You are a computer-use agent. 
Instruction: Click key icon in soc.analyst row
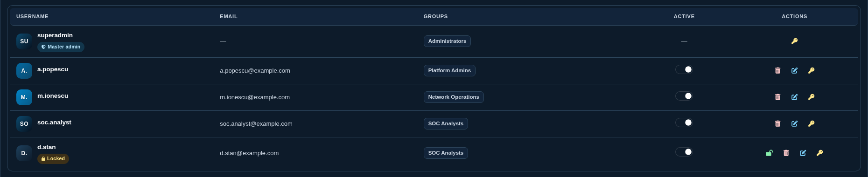pyautogui.click(x=811, y=123)
